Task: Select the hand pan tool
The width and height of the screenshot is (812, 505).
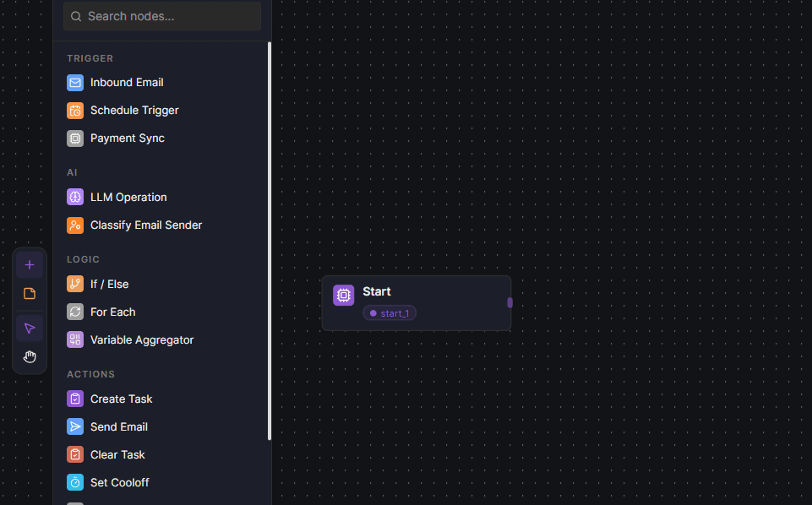Action: tap(30, 356)
